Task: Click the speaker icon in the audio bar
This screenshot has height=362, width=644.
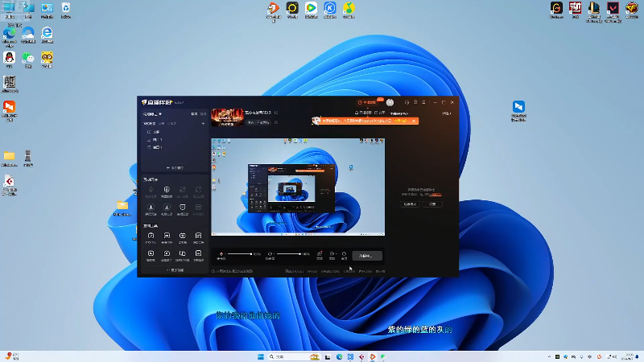Action: (x=270, y=255)
